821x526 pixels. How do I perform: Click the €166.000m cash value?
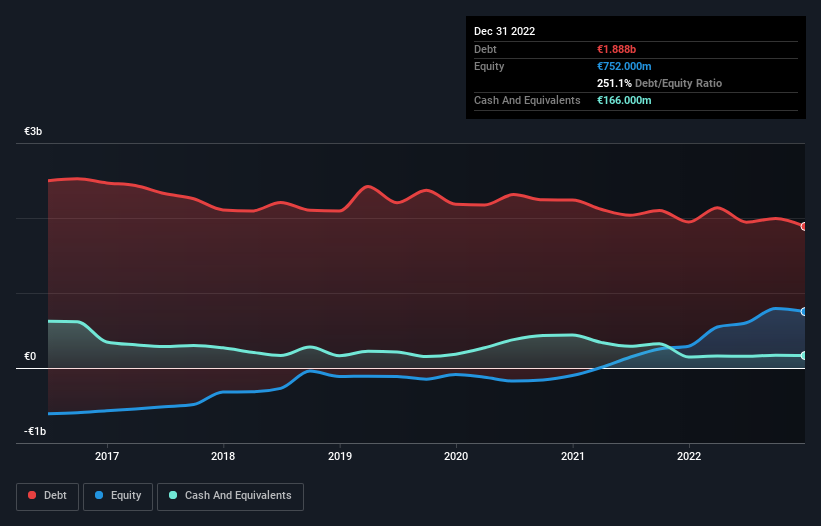(x=624, y=100)
